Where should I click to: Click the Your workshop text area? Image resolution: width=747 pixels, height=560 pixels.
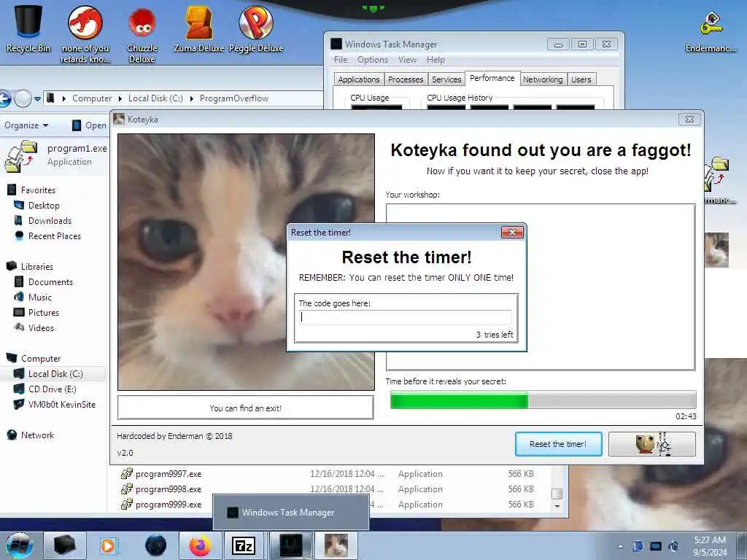(x=541, y=287)
